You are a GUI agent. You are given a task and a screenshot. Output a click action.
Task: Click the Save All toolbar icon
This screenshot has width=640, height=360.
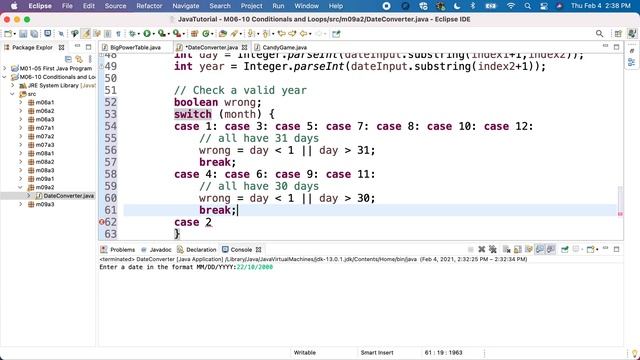pos(34,33)
